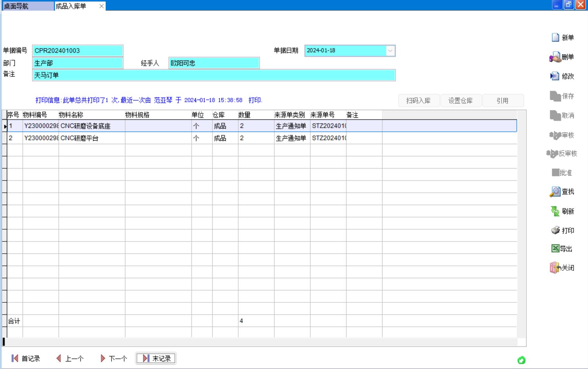Click the 备注 field containing 天马订单
This screenshot has width=588, height=369.
point(213,75)
